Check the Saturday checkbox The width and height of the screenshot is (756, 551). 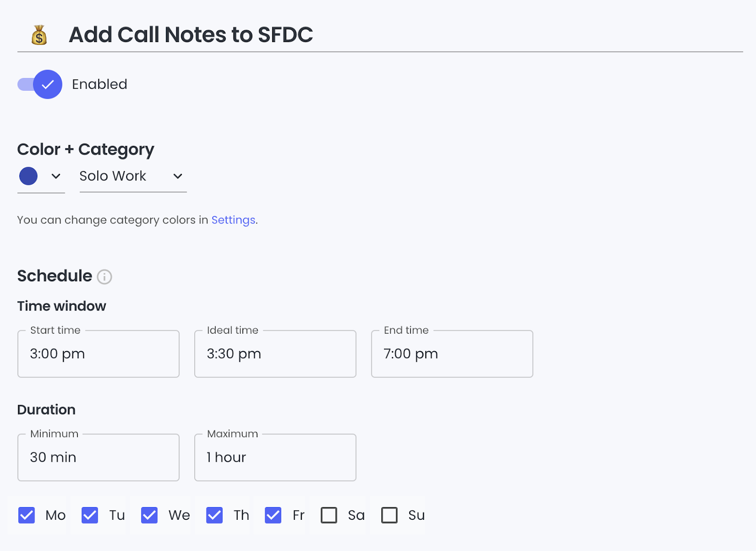(x=329, y=515)
